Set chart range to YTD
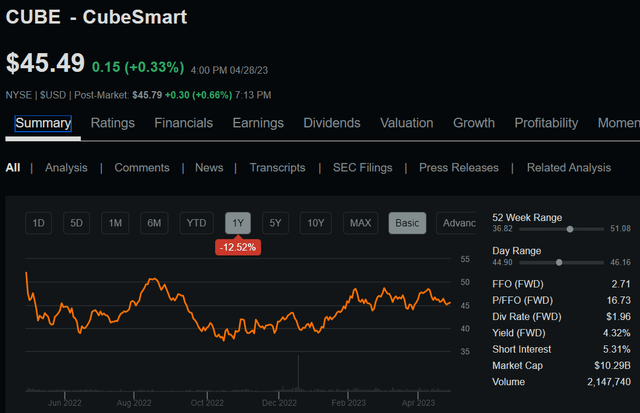 (196, 223)
